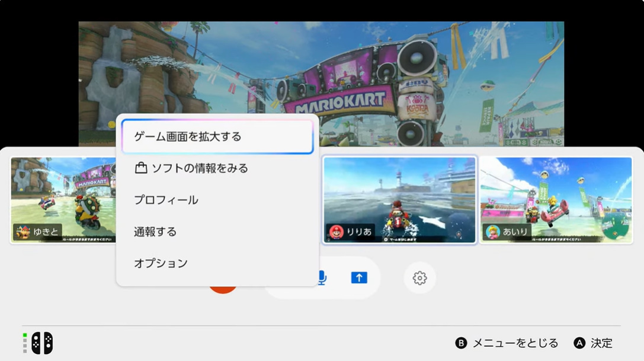
Task: Click the Joy-Con controller icon
Action: pyautogui.click(x=41, y=343)
